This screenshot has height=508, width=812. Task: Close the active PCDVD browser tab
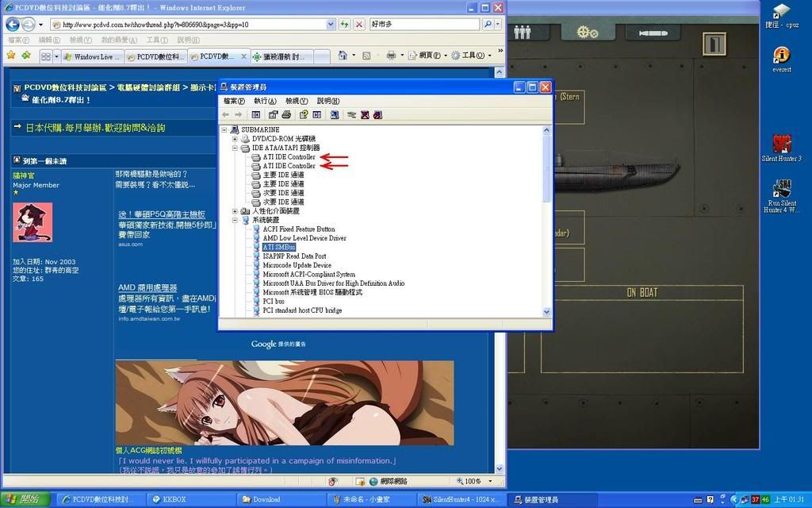coord(244,56)
